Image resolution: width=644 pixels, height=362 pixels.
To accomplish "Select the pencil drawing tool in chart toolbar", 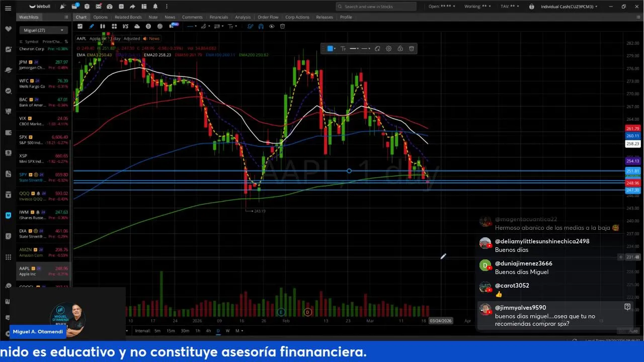I will (x=91, y=26).
